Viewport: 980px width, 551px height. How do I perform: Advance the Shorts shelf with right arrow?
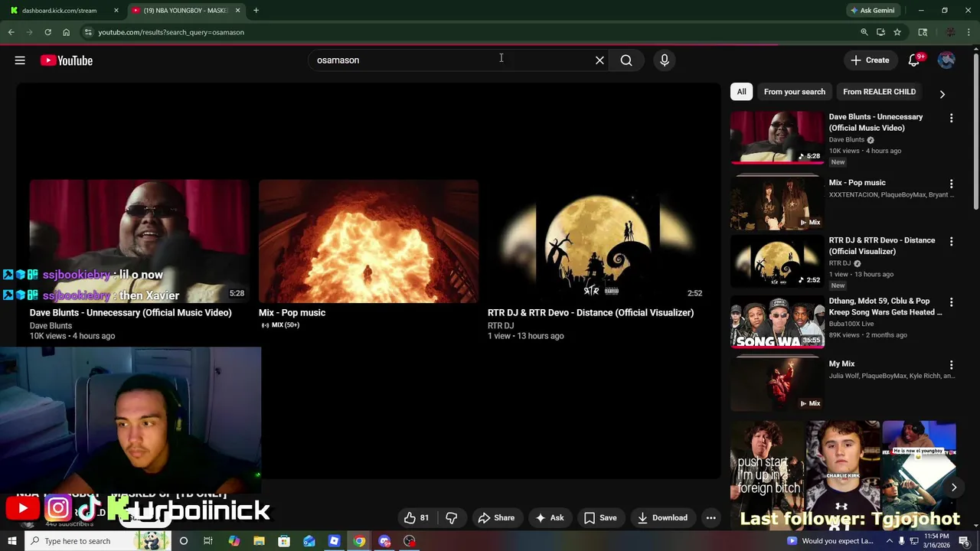tap(954, 487)
